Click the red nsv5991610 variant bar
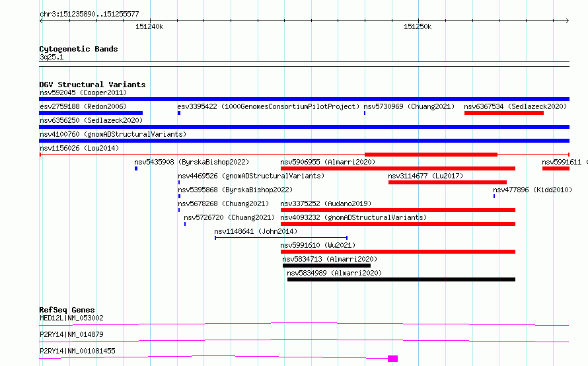The image size is (588, 366). 398,252
